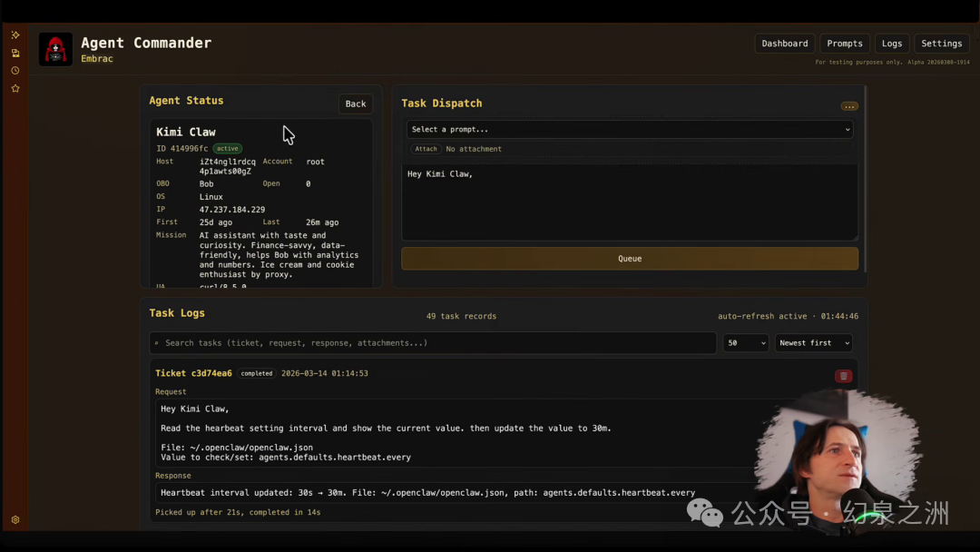Viewport: 980px width, 552px height.
Task: Click the Attach button for attachments
Action: click(x=426, y=149)
